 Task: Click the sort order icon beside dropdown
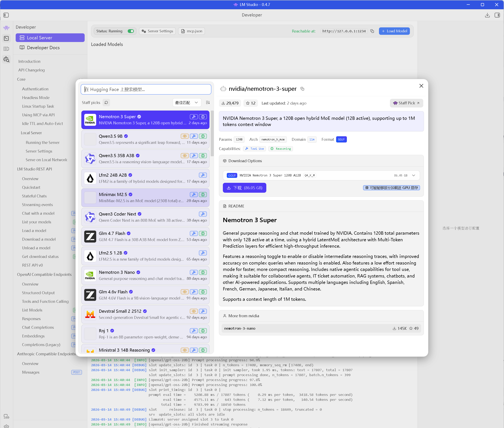(x=208, y=103)
